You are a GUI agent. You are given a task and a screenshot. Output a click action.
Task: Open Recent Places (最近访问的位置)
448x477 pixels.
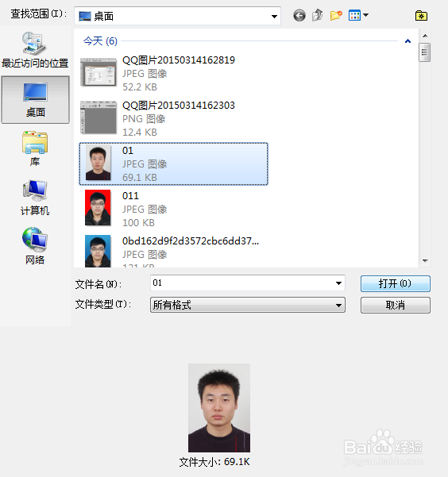35,50
